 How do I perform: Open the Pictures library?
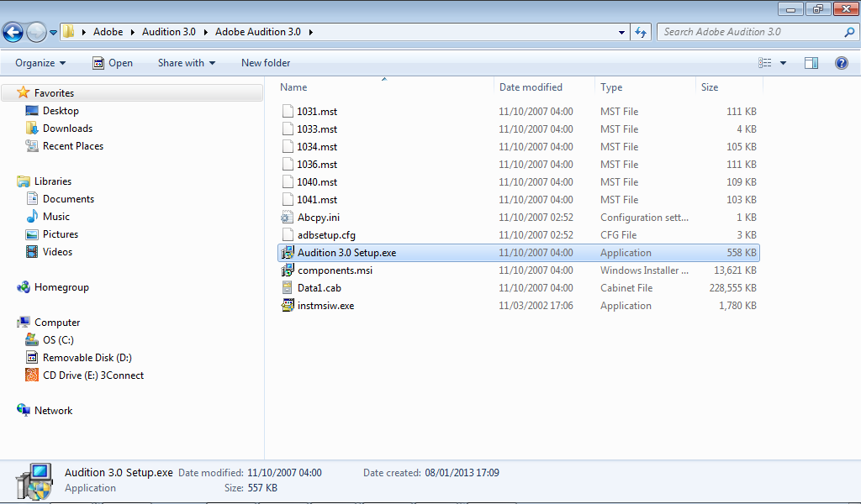[61, 234]
